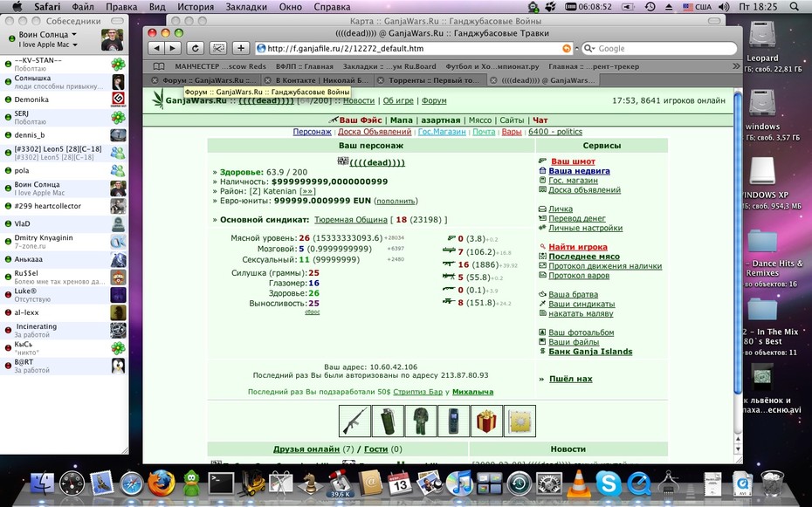Open the США input language menu
This screenshot has height=507, width=812.
(697, 7)
